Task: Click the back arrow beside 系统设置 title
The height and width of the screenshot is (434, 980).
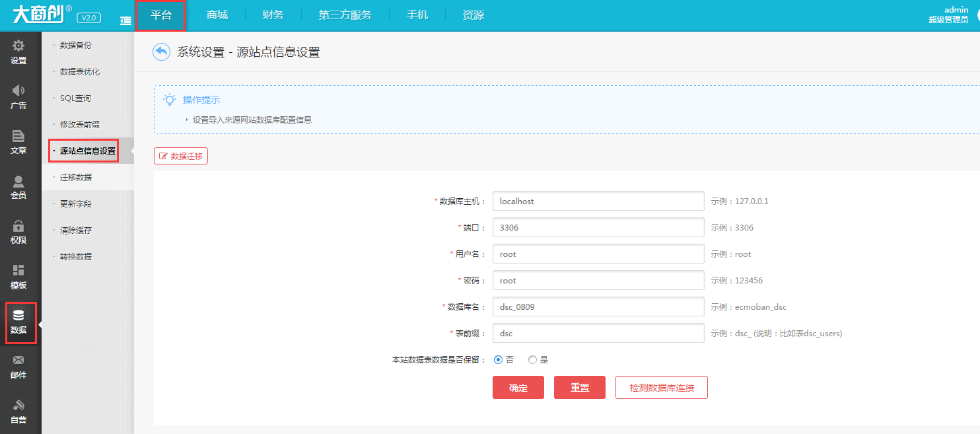Action: [161, 52]
